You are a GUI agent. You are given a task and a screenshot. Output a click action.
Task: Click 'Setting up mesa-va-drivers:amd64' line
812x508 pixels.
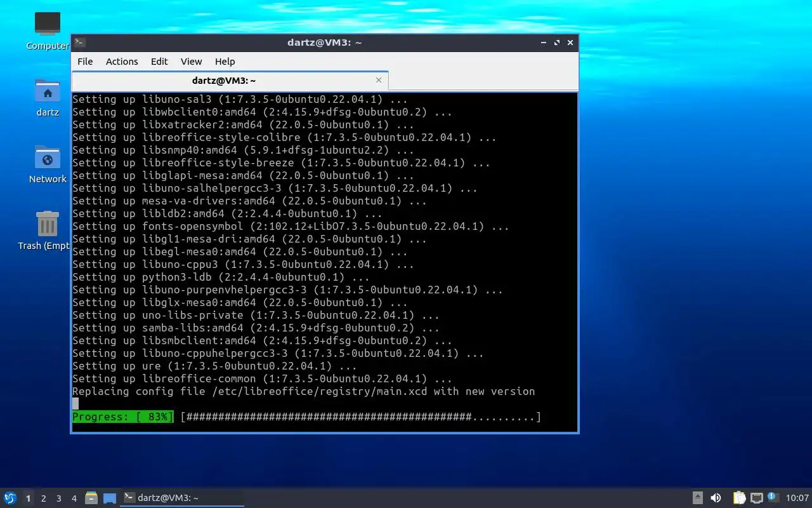(250, 201)
